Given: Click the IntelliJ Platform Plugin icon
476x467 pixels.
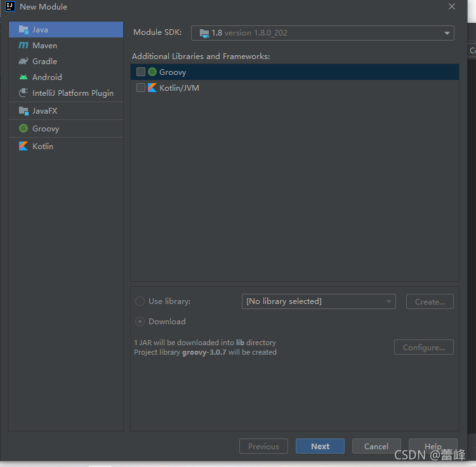Looking at the screenshot, I should coord(23,93).
